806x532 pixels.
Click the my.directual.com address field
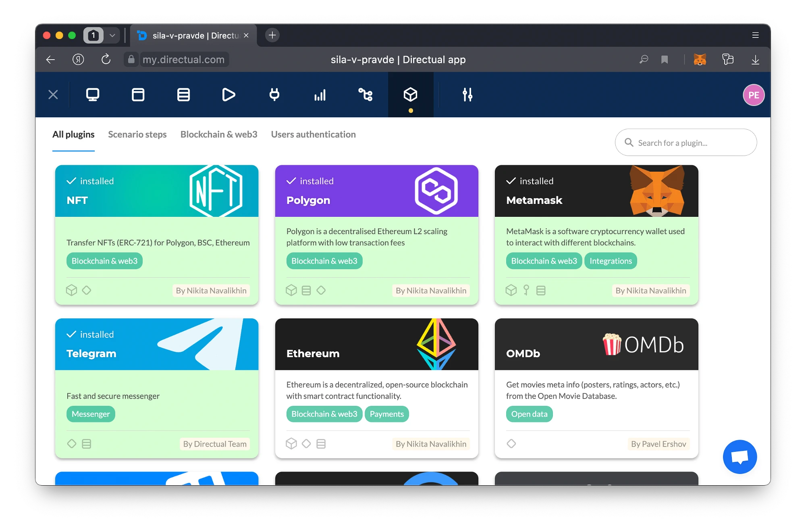pyautogui.click(x=183, y=60)
